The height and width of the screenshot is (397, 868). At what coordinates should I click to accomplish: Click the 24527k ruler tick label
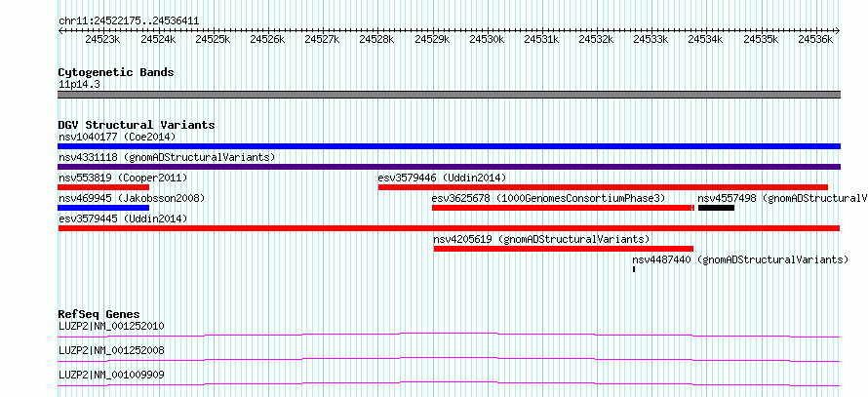[322, 39]
